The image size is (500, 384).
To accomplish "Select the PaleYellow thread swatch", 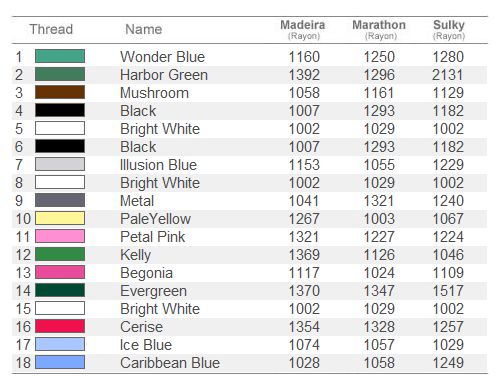I will point(60,218).
